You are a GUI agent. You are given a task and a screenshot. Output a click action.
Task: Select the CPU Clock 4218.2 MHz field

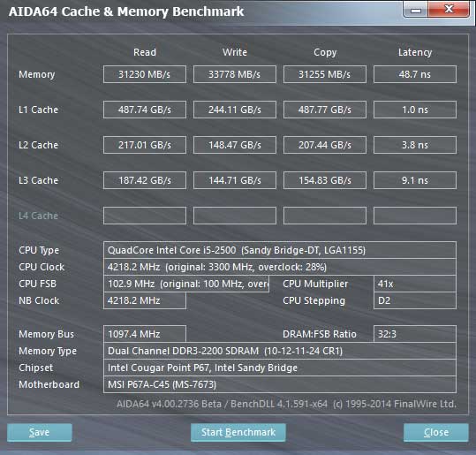tap(280, 267)
